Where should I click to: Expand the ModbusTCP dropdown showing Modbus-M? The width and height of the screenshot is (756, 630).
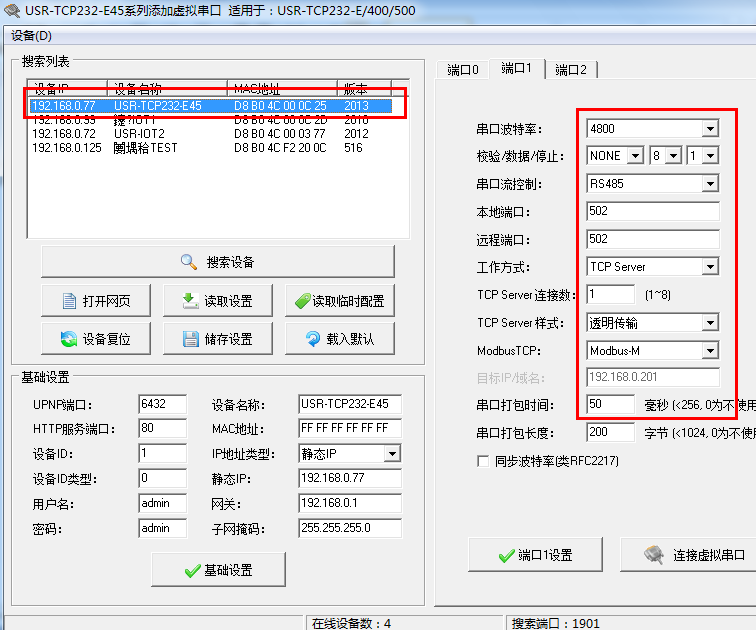pyautogui.click(x=709, y=351)
